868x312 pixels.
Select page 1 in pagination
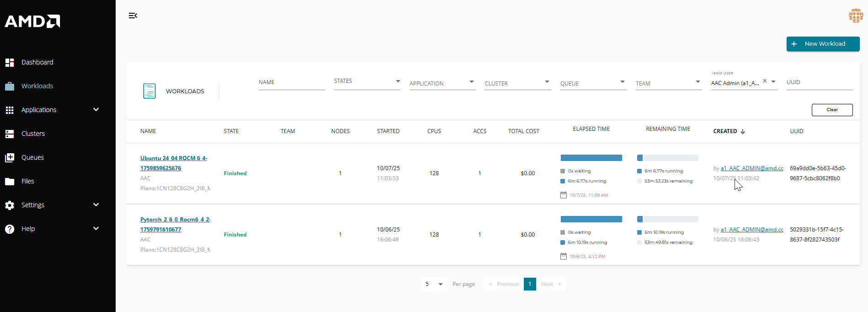click(x=530, y=284)
